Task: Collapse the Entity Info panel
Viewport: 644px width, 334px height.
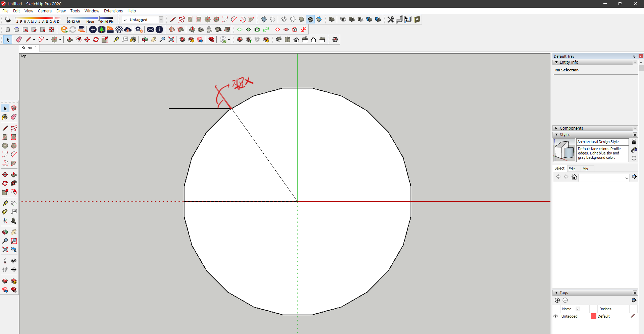Action: 556,62
